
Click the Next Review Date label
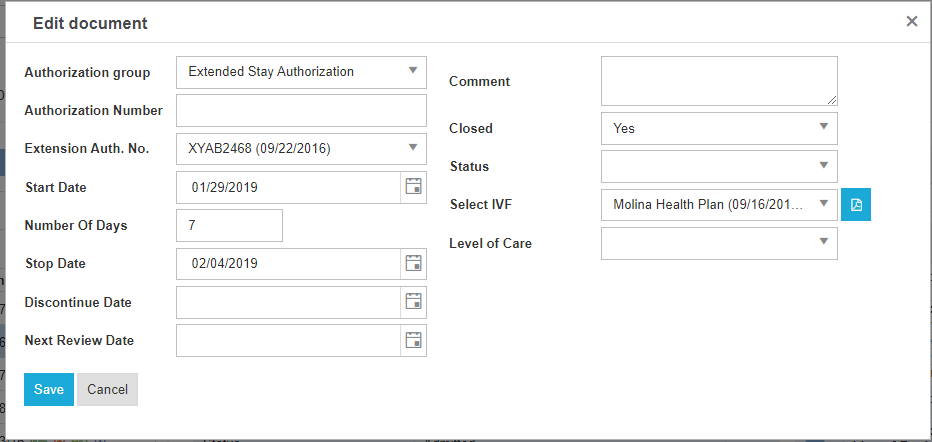(79, 341)
